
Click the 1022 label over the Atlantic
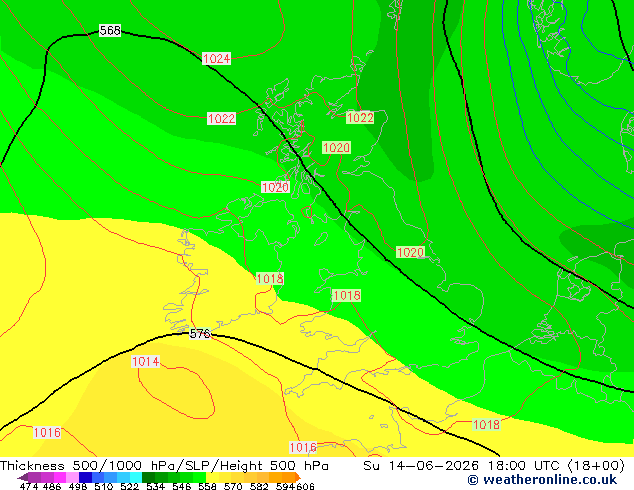pyautogui.click(x=221, y=118)
